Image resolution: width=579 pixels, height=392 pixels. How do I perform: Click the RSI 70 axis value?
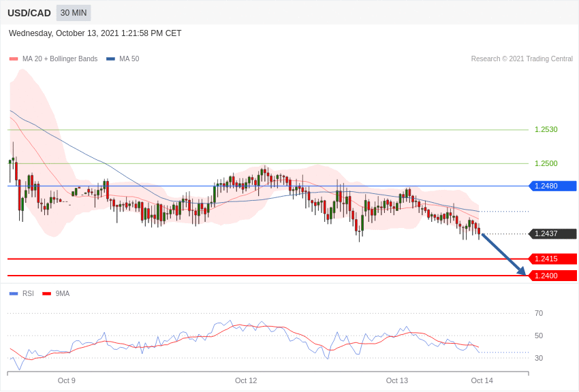(539, 313)
